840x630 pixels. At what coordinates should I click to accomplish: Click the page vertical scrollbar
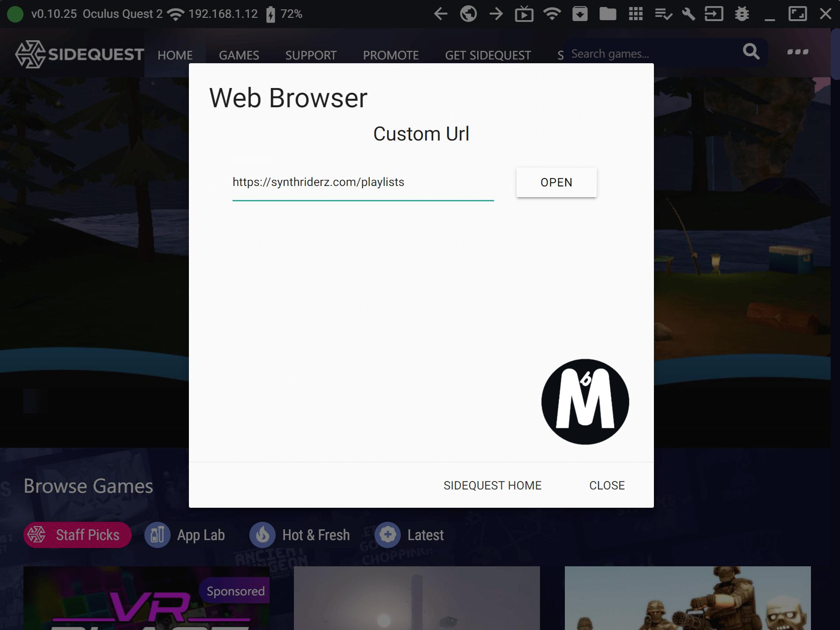pos(835,54)
